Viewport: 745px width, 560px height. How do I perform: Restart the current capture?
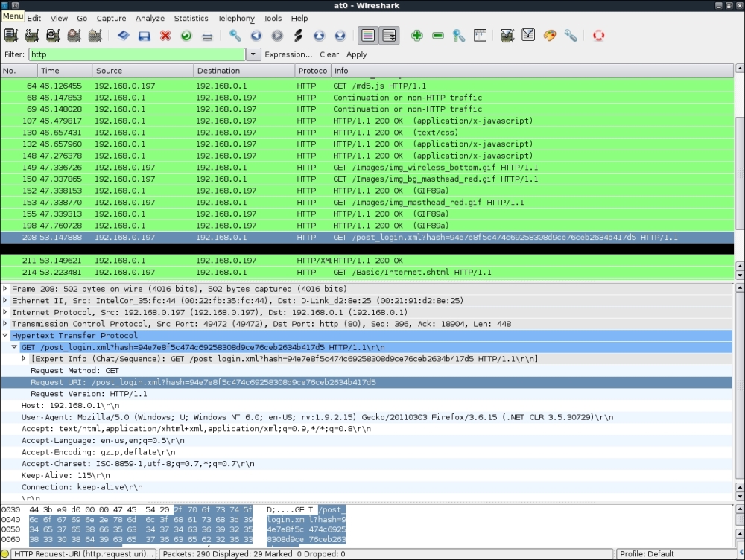[x=95, y=36]
